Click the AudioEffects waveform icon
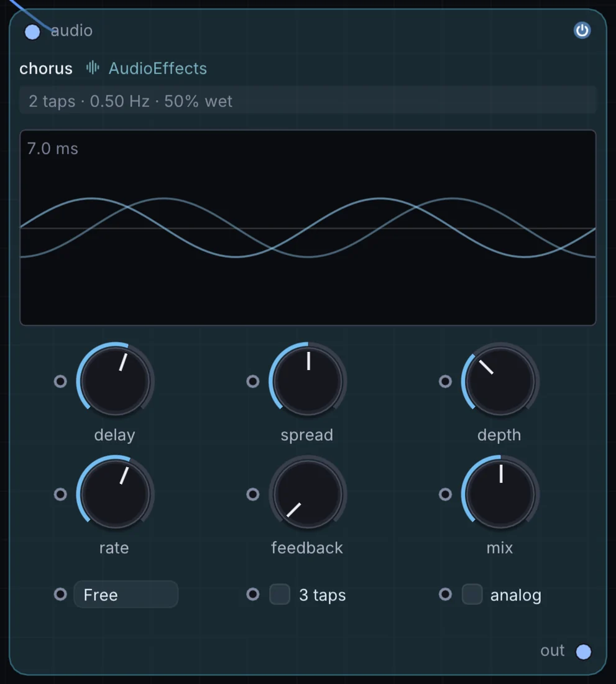The width and height of the screenshot is (616, 684). 93,68
